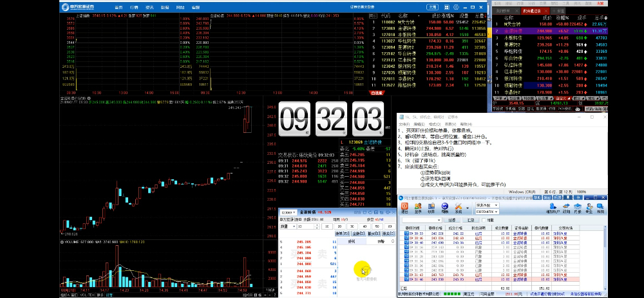Select highlighted 金诺转债 row in right window
Screen dimensions: 644x298
click(551, 31)
